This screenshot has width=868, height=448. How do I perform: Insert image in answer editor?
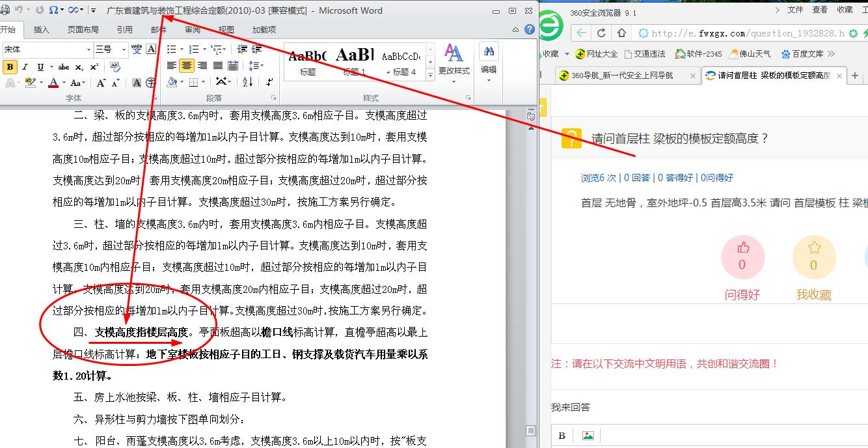pos(588,436)
